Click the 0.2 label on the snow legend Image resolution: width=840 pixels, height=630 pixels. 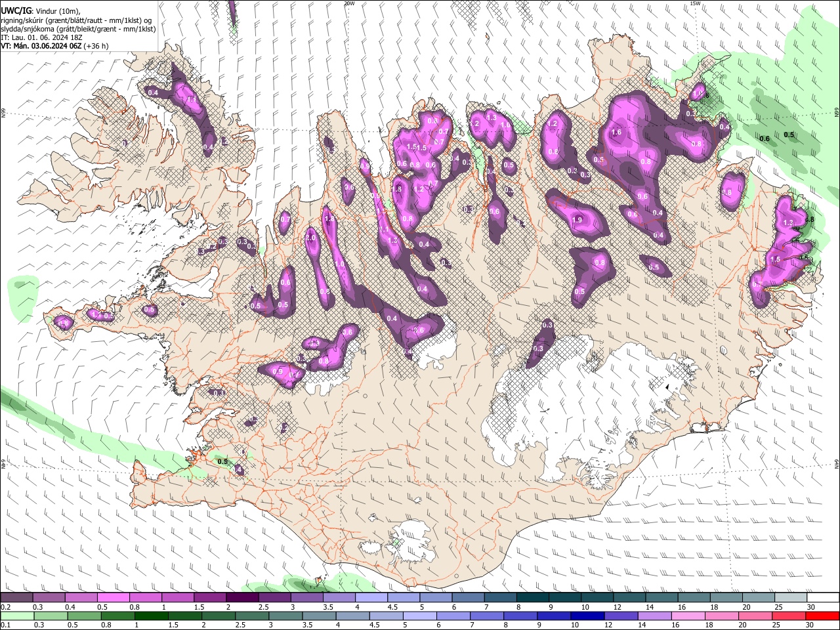coord(6,607)
